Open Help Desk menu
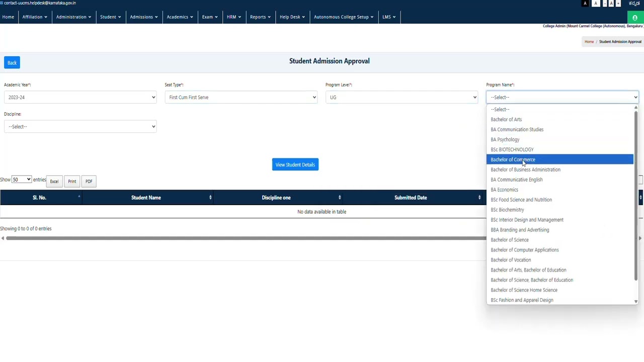This screenshot has width=644, height=362. [292, 17]
